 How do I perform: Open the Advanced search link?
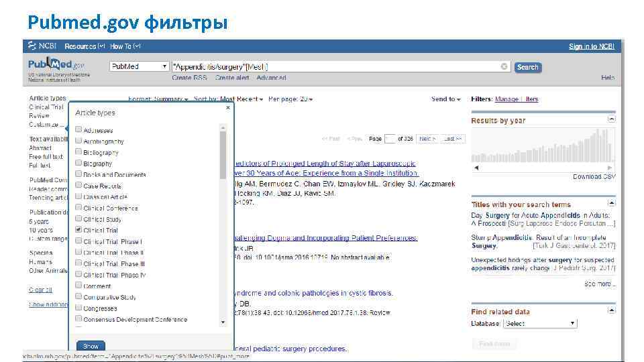(x=271, y=78)
